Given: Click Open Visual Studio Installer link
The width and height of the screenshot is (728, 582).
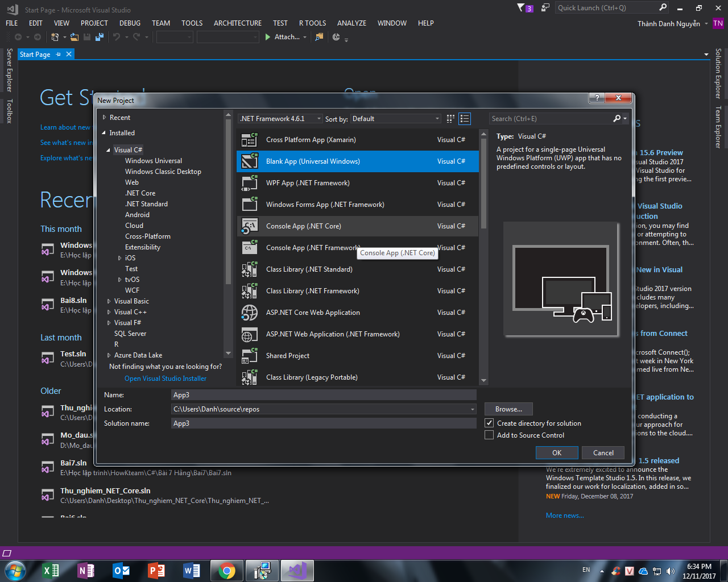Looking at the screenshot, I should (166, 379).
